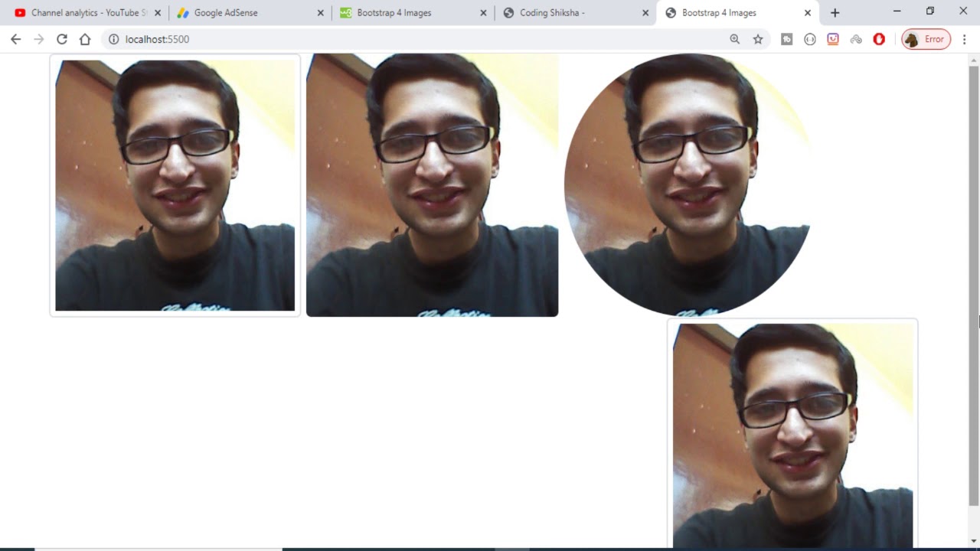Open the Coding Shiksha tab
The height and width of the screenshot is (551, 980).
[x=567, y=13]
